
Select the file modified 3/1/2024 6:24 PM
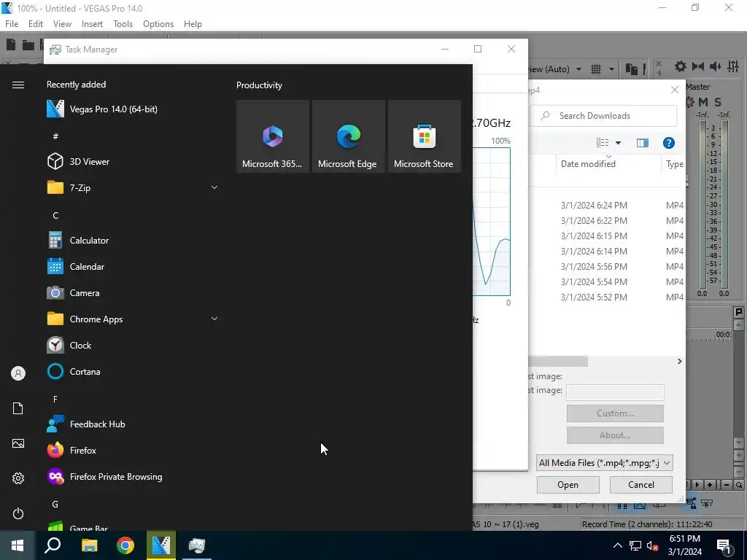coord(607,205)
